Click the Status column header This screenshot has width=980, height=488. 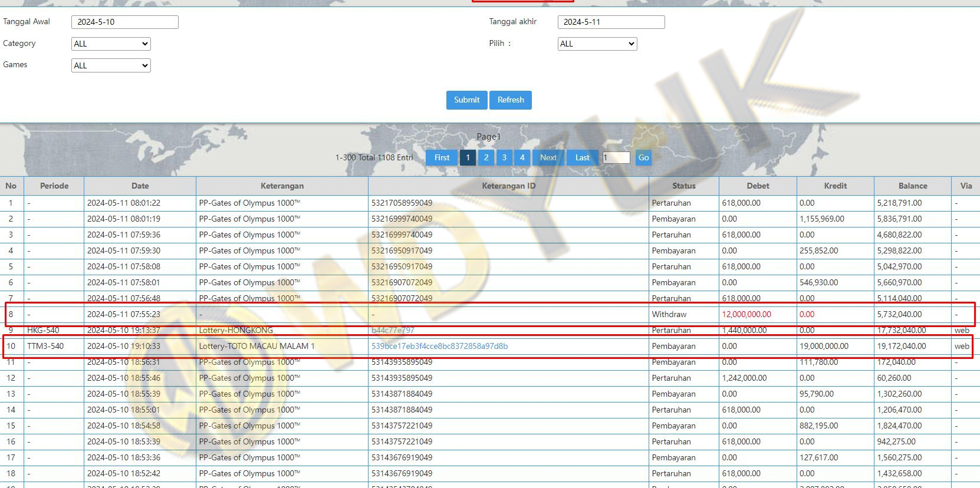684,186
